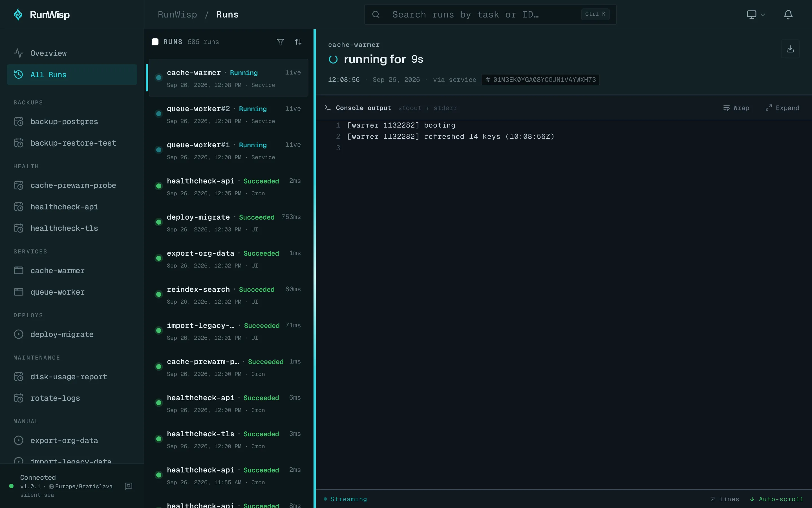Open the notifications bell
This screenshot has width=812, height=508.
pos(788,14)
